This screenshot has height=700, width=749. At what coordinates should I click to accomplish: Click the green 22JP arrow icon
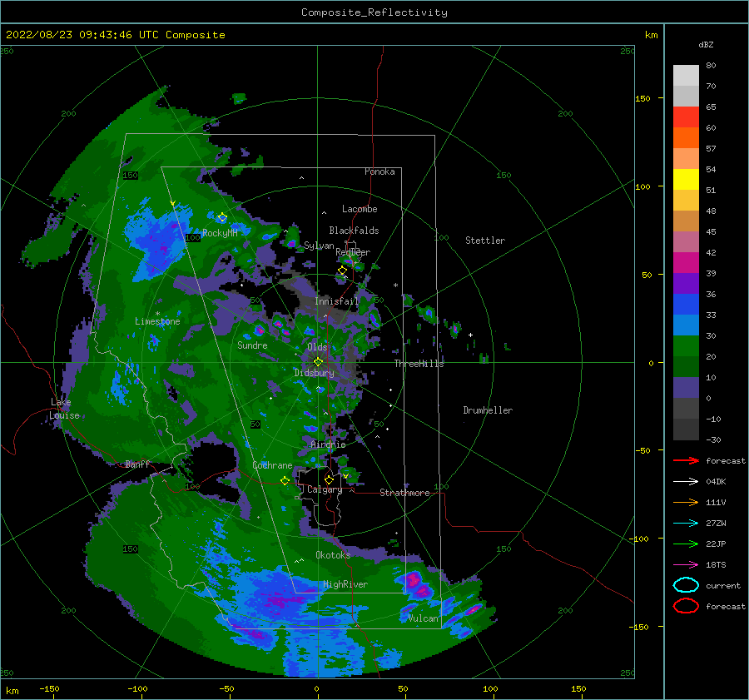coord(686,544)
